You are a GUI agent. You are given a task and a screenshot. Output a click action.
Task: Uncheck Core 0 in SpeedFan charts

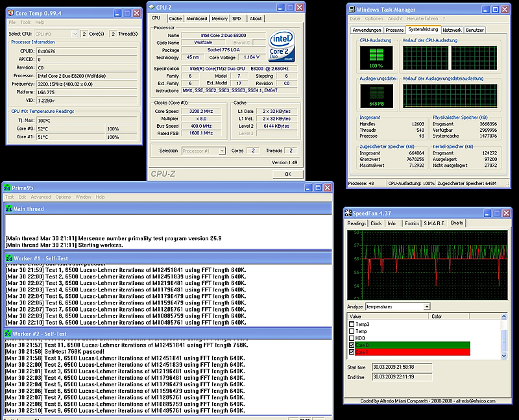[x=352, y=345]
